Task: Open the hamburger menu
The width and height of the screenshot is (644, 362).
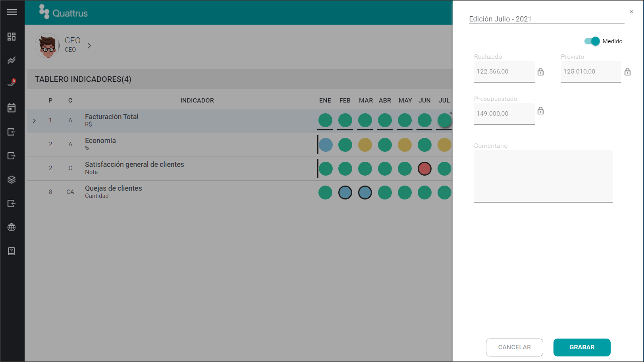Action: [12, 12]
